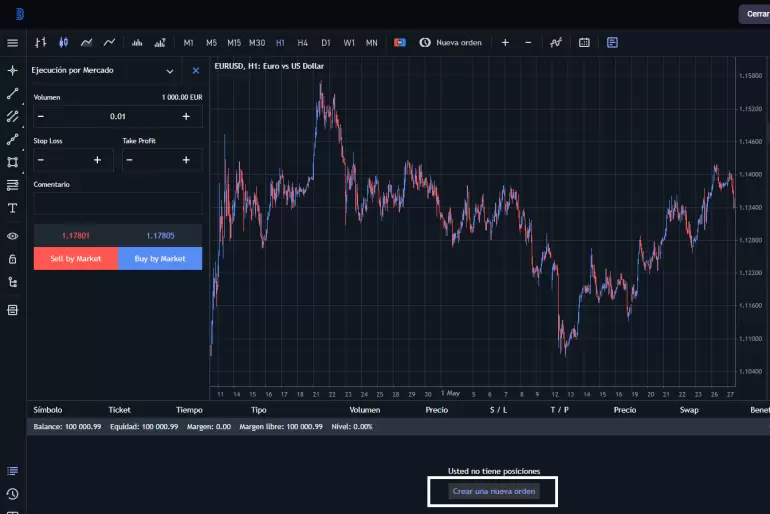Viewport: 770px width, 514px height.
Task: Toggle visibility of drawn objects with eye
Action: pyautogui.click(x=12, y=236)
